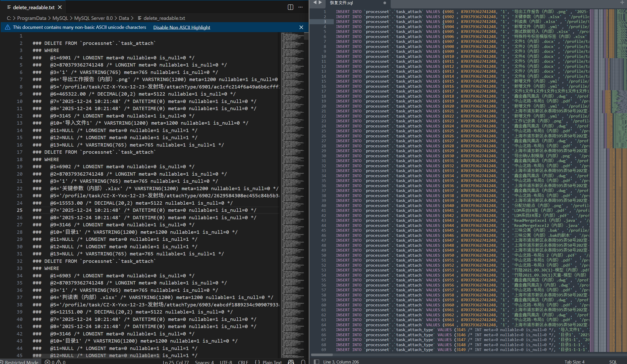Dismiss the non-ASCII unicode warning banner

(301, 27)
